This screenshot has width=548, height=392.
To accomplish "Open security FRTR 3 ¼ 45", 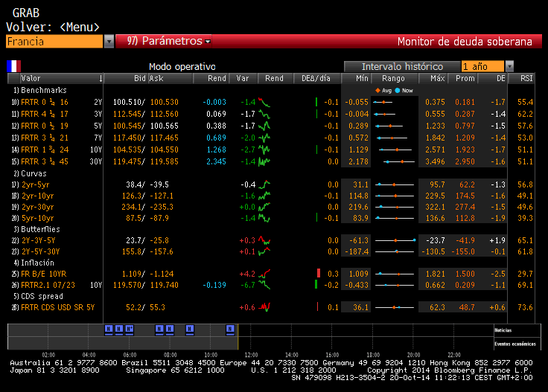I will pyautogui.click(x=45, y=161).
